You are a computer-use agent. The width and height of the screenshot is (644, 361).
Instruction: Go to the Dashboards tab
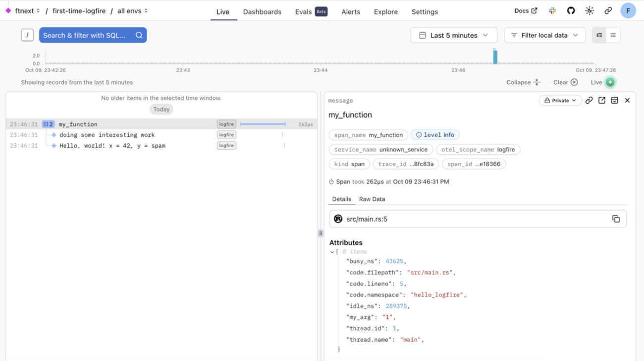262,12
